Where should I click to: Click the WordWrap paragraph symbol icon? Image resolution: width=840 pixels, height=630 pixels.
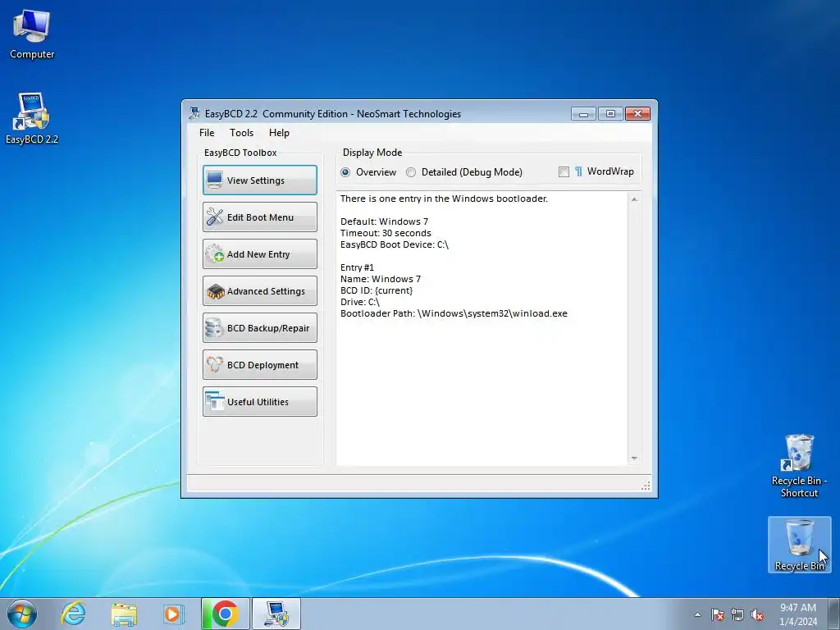click(578, 171)
